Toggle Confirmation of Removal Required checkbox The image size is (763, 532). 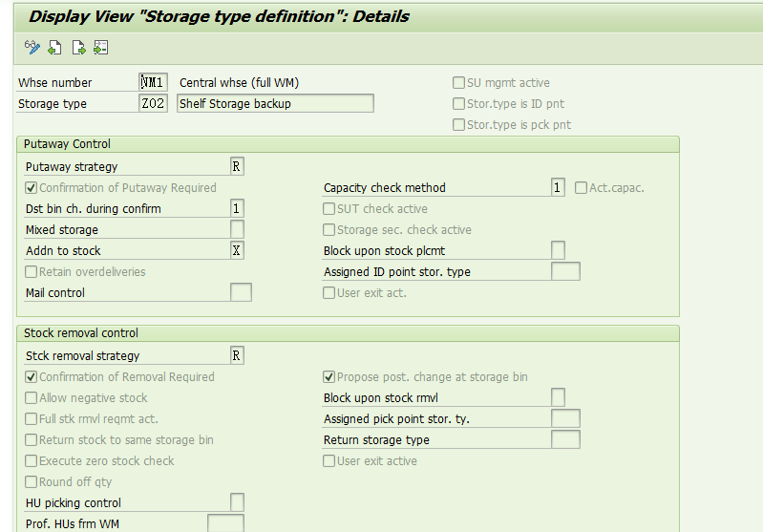pyautogui.click(x=32, y=376)
